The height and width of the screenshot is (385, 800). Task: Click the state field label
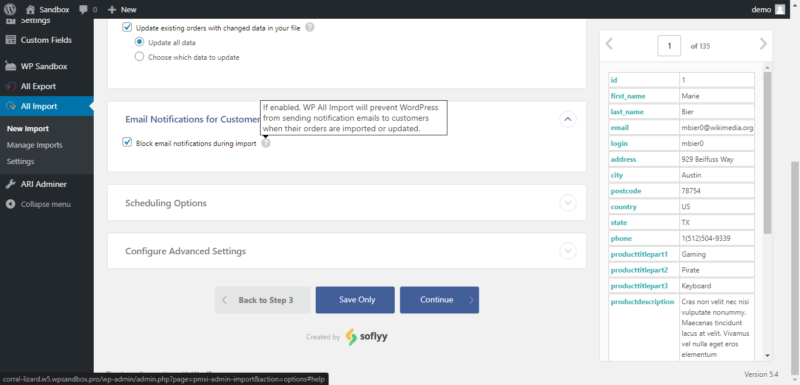[618, 222]
